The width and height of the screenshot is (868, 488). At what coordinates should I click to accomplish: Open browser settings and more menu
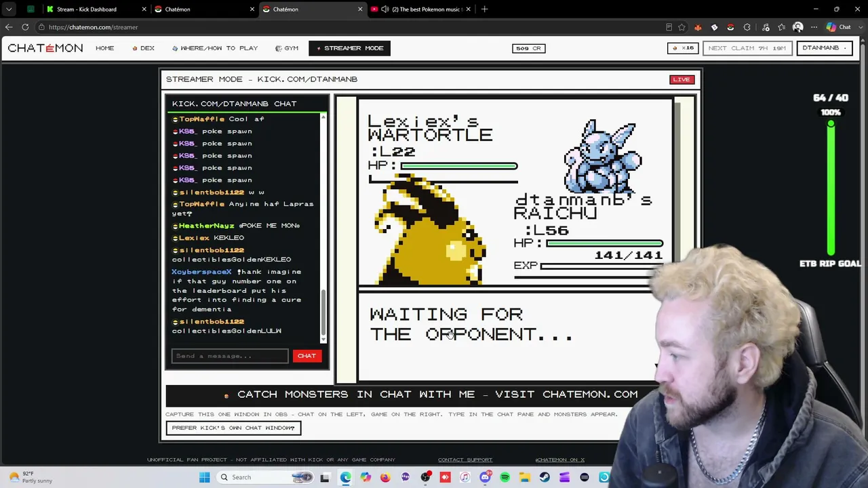(814, 27)
